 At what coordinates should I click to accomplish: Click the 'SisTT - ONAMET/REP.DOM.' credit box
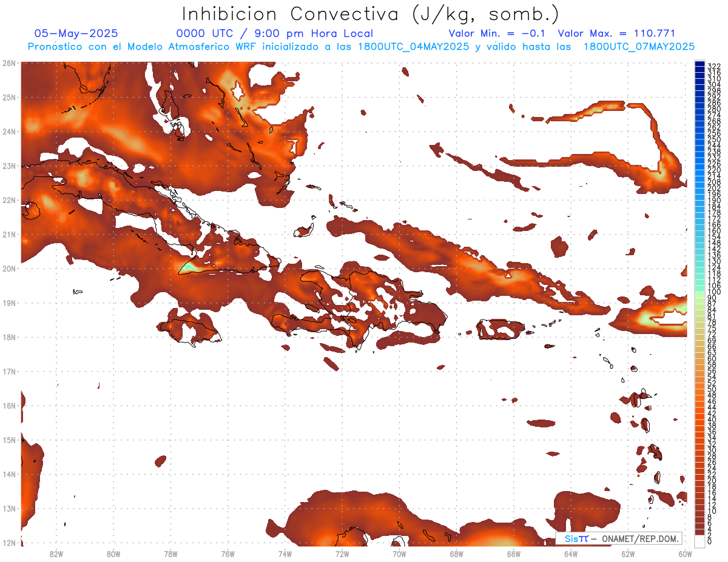coord(618,538)
